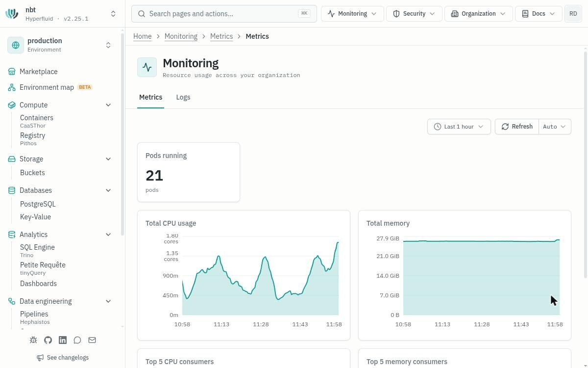Go to underlined Metrics breadcrumb link
This screenshot has height=368, width=588.
coord(221,36)
